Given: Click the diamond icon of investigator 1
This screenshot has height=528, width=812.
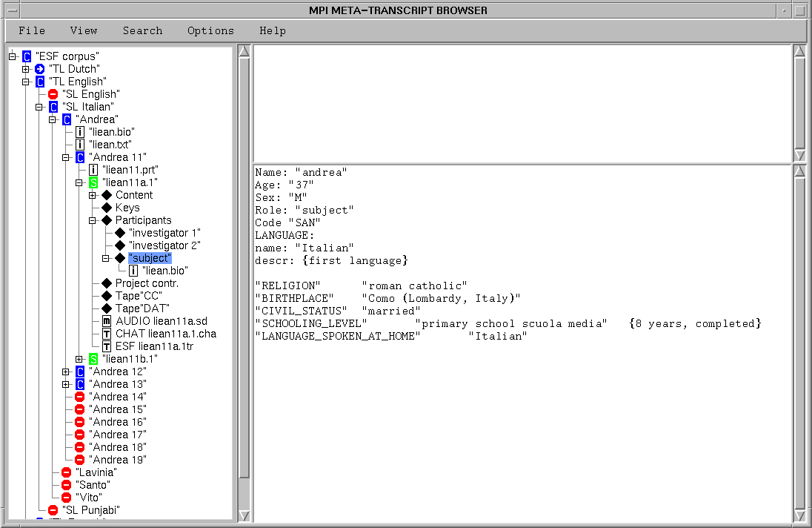Looking at the screenshot, I should point(120,233).
